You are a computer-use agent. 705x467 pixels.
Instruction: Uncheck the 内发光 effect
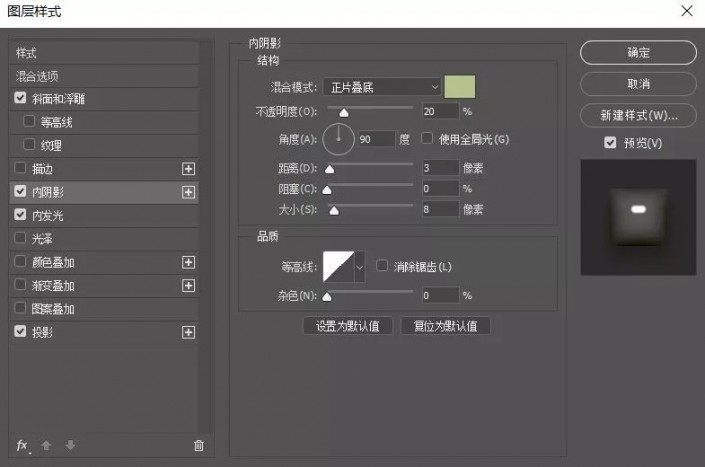[20, 215]
